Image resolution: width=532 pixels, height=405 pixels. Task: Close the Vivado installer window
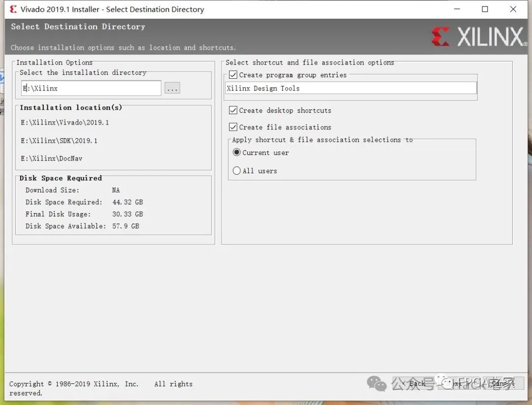click(x=513, y=9)
